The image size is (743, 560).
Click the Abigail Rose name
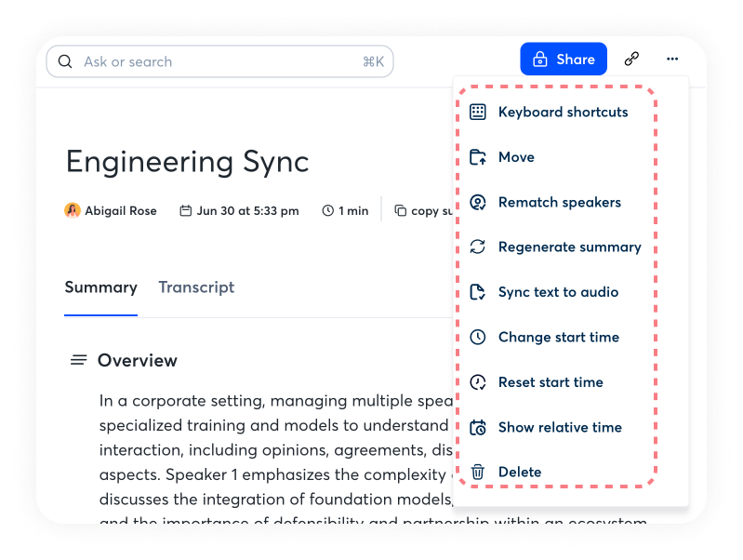pos(120,210)
